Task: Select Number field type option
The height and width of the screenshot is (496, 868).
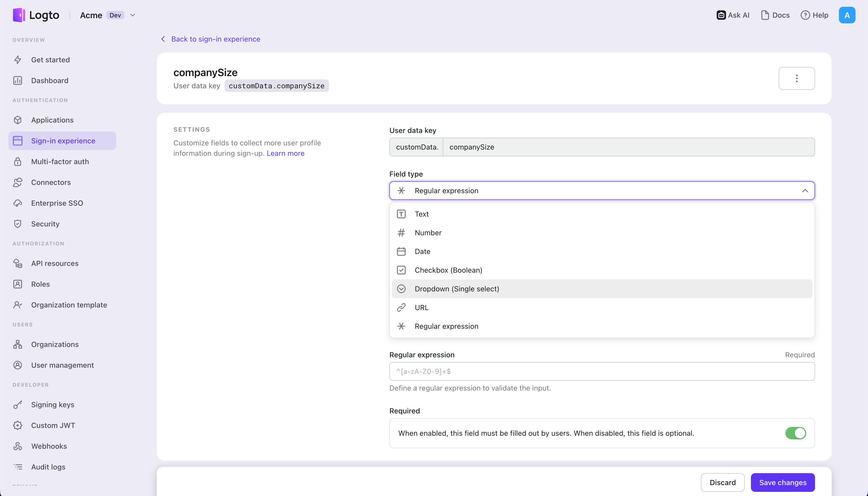Action: click(602, 233)
